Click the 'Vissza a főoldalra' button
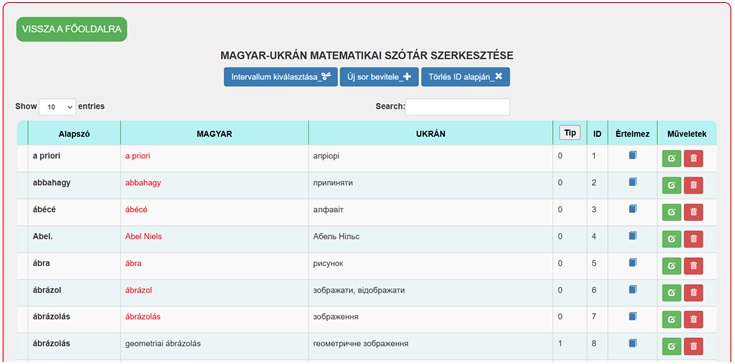Screen dimensions: 735x364 click(72, 29)
